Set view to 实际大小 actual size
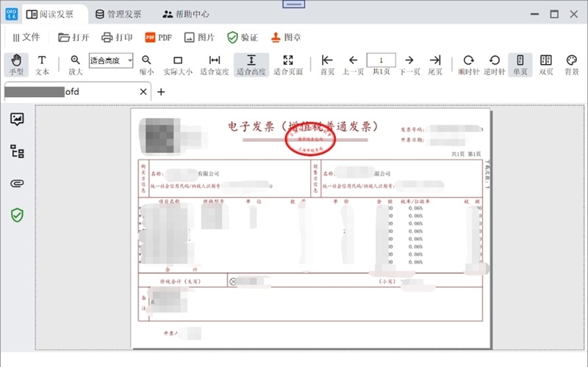Screen dimensions: 588x367 coord(178,65)
